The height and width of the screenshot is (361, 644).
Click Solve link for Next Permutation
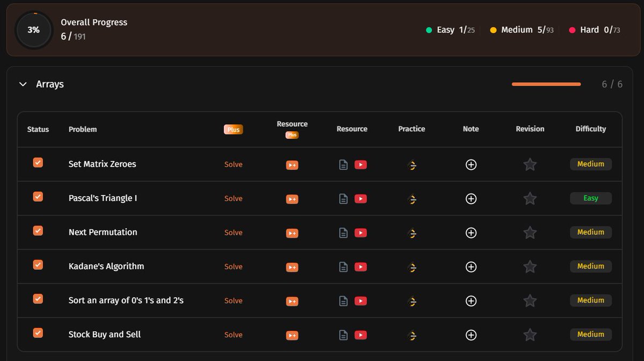[x=233, y=233]
